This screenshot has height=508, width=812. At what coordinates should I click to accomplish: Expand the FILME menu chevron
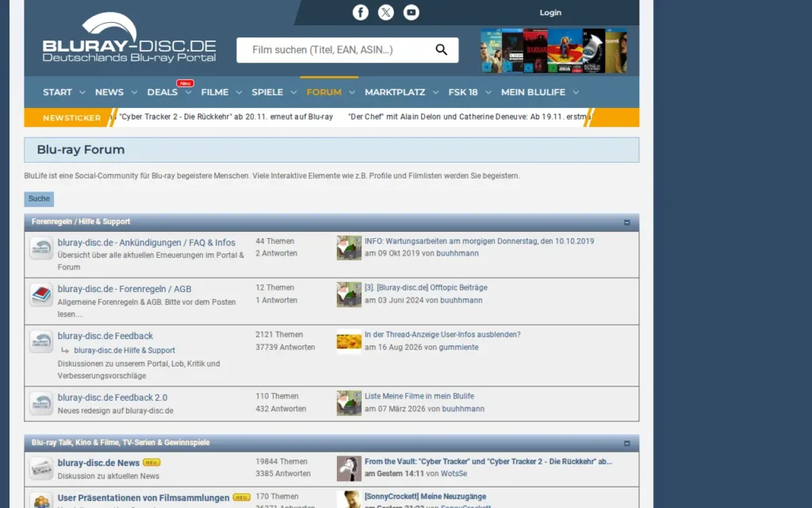[239, 92]
